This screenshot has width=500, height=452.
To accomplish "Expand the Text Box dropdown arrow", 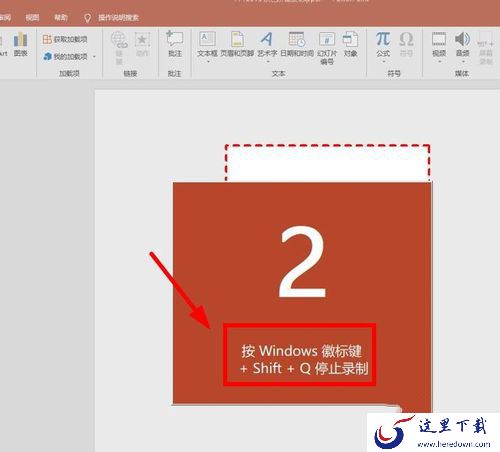I will pyautogui.click(x=208, y=62).
